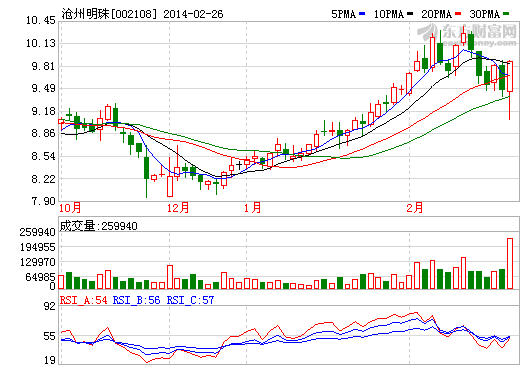Click the 194955 volume axis label
The width and height of the screenshot is (520, 365).
(x=37, y=247)
